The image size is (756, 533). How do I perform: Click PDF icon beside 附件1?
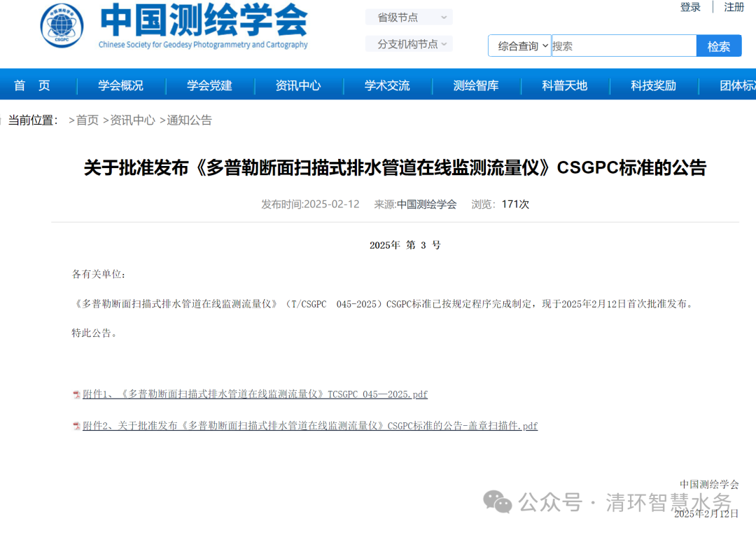76,395
